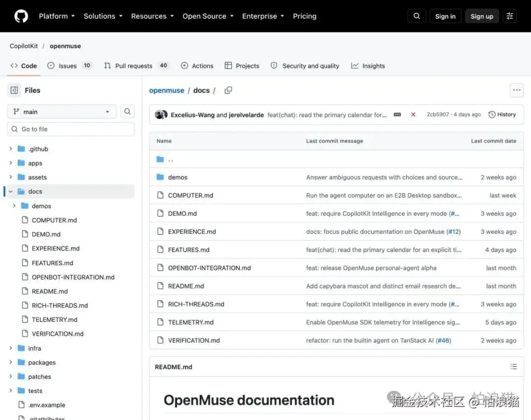The image size is (531, 420).
Task: Click the failed status X icon
Action: (413, 115)
